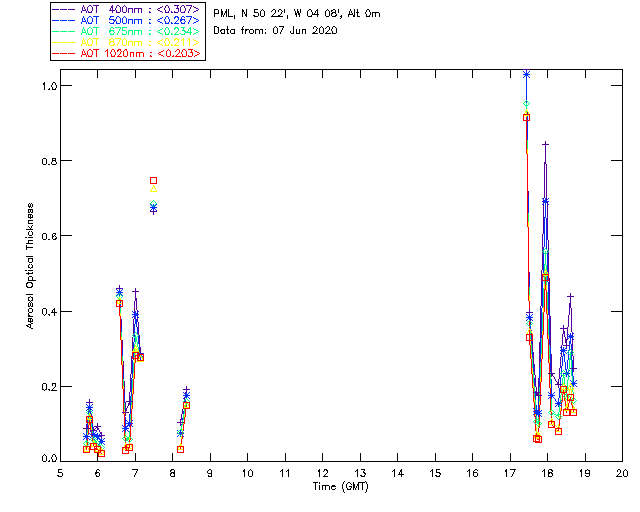Click the y-axis tick label 0.2
The image size is (640, 512).
49,387
